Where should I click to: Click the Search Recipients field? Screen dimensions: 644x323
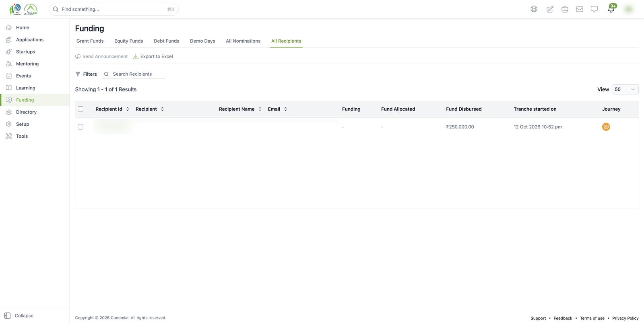tap(134, 74)
